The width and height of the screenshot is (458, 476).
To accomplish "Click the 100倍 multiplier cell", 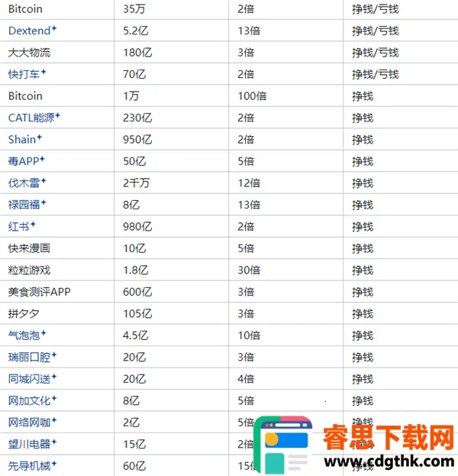I will click(x=286, y=96).
